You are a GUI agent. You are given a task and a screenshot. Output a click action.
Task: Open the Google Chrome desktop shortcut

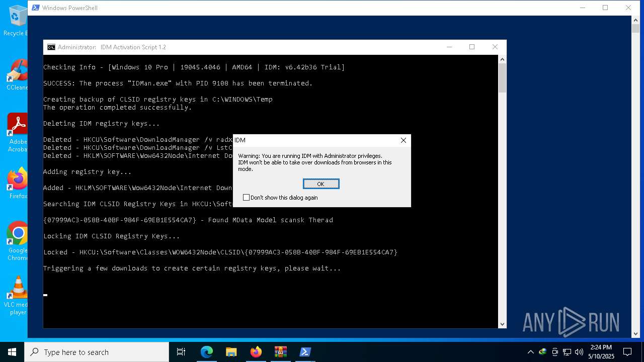(17, 241)
